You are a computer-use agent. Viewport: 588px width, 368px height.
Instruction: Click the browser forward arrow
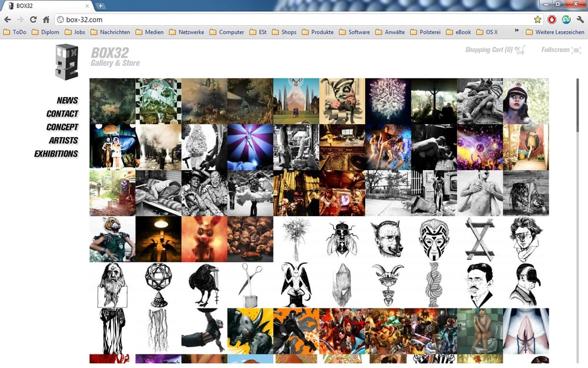pos(20,19)
